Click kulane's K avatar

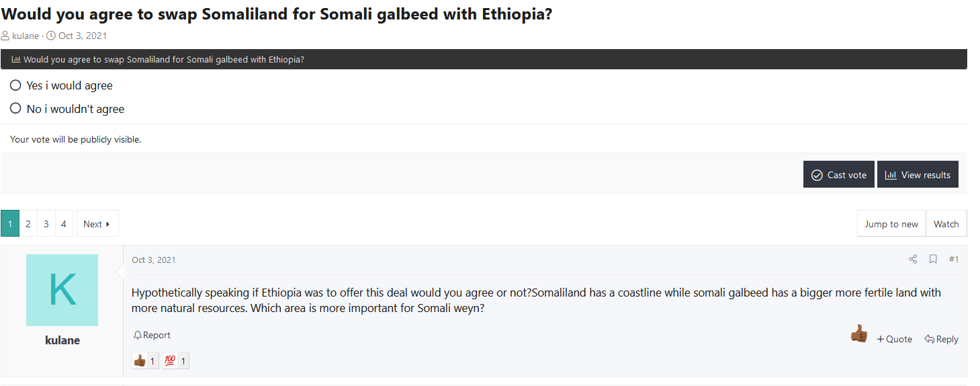click(62, 291)
